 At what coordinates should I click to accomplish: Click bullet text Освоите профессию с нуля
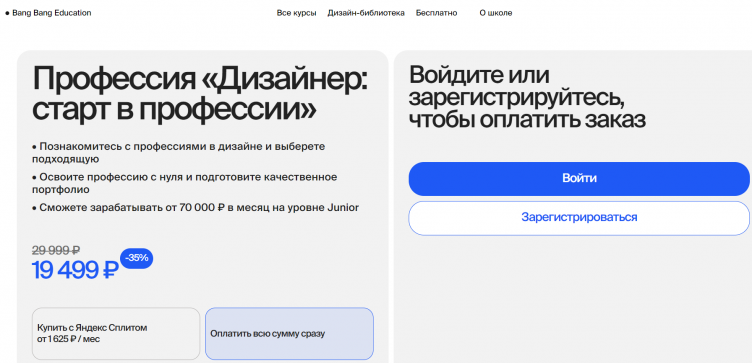point(185,183)
